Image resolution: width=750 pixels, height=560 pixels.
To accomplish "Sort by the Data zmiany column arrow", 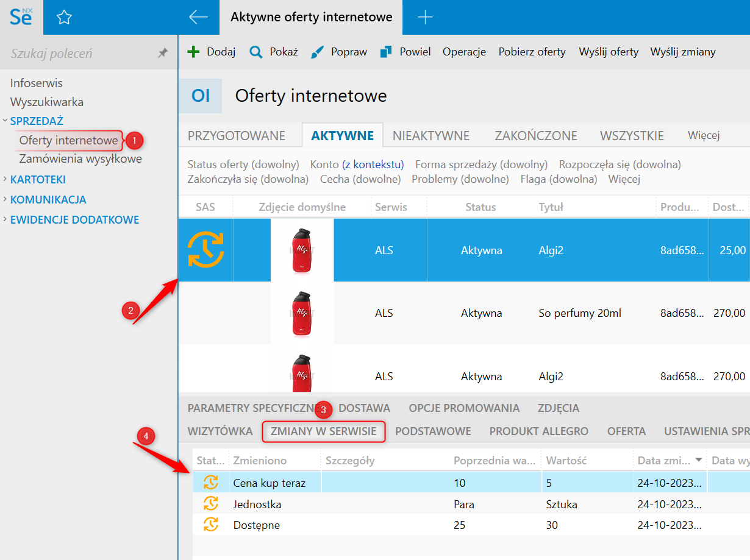I will [x=699, y=461].
